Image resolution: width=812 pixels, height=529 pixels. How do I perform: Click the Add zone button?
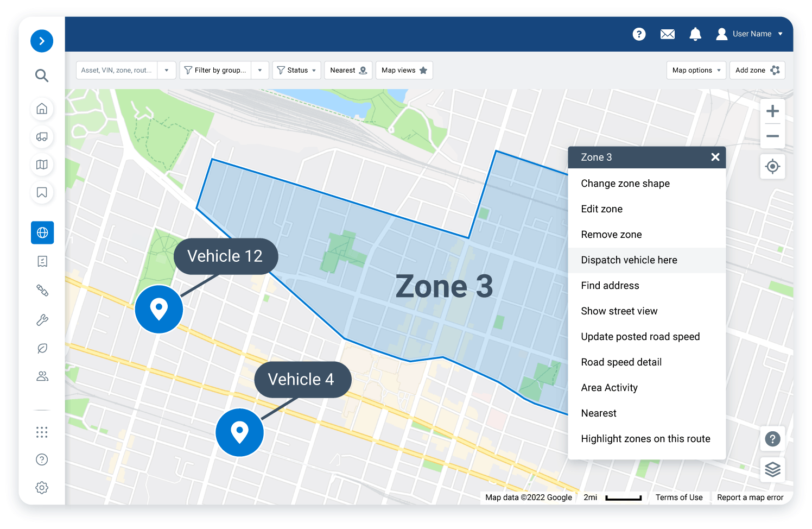[757, 70]
